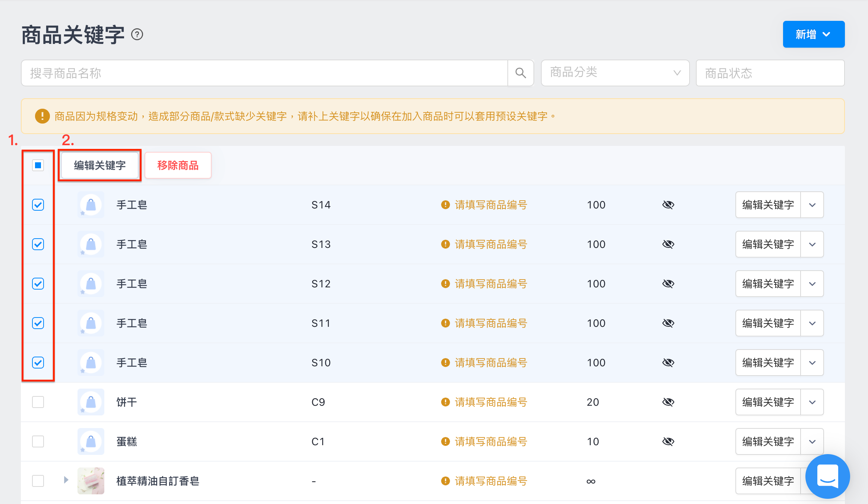
Task: Click the product thumbnail of 手工皂 S13
Action: [x=91, y=244]
